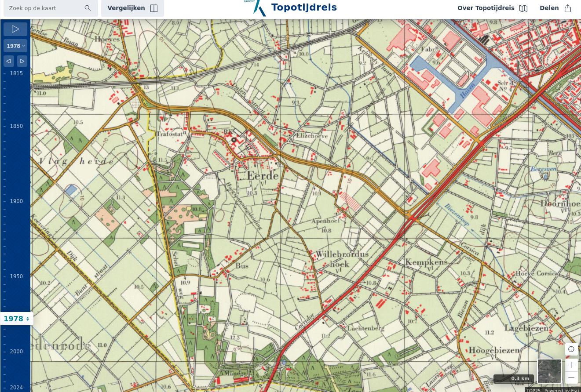Open the Delen share menu
The width and height of the screenshot is (581, 392).
click(x=555, y=8)
